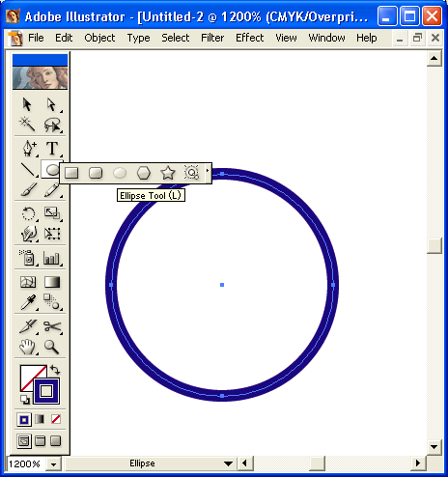The height and width of the screenshot is (477, 448).
Task: Select the Eyedropper tool
Action: (28, 302)
